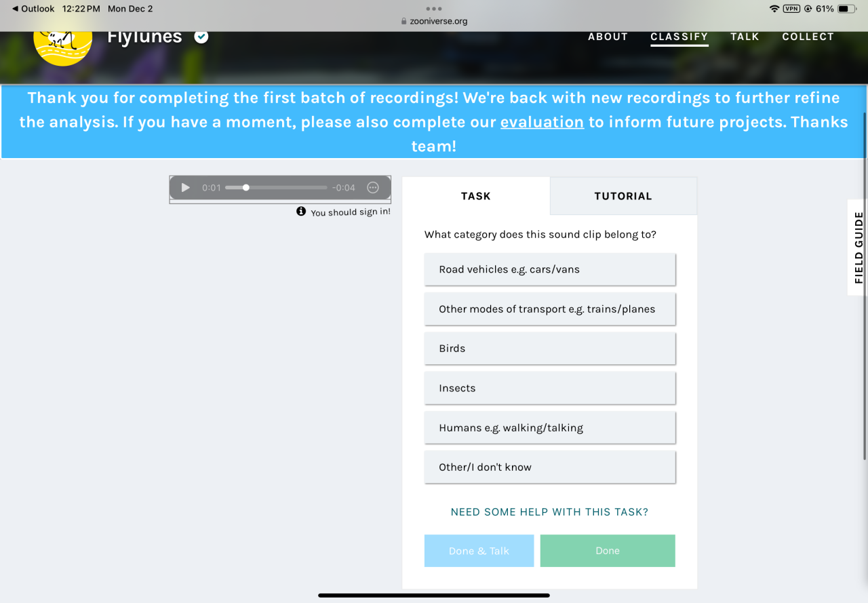Image resolution: width=868 pixels, height=603 pixels.
Task: Open Need Some Help With This Task
Action: click(550, 512)
